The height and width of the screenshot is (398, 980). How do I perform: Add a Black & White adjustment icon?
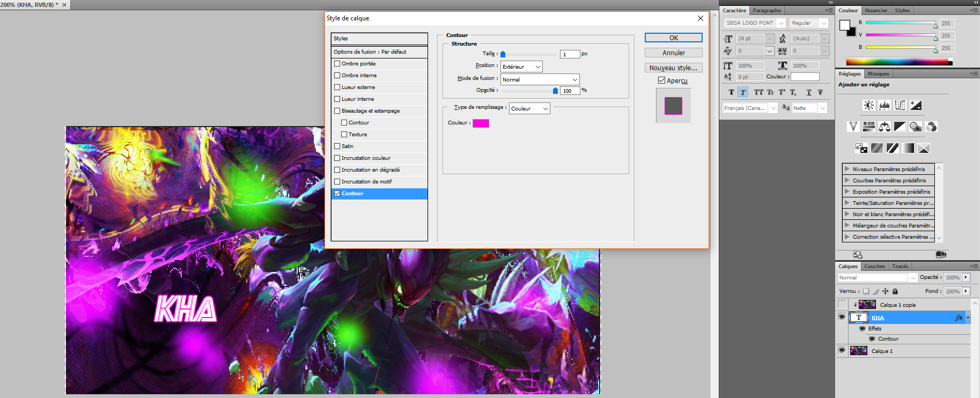coord(900,127)
